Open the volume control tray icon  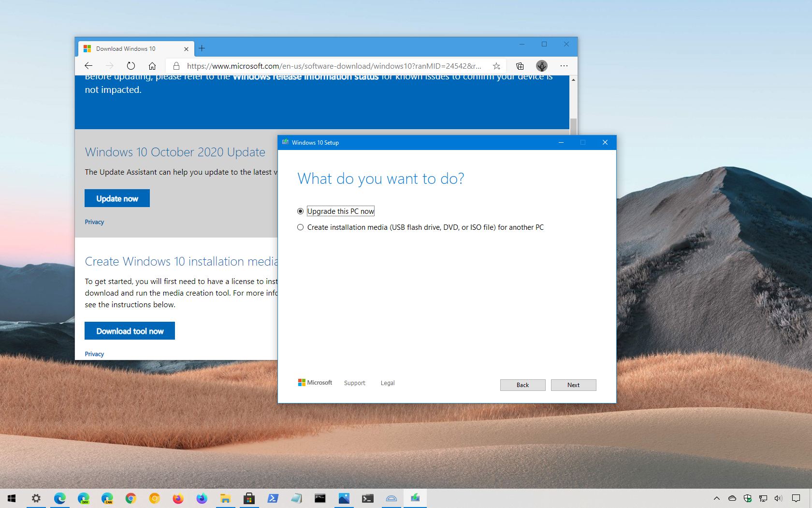point(778,498)
